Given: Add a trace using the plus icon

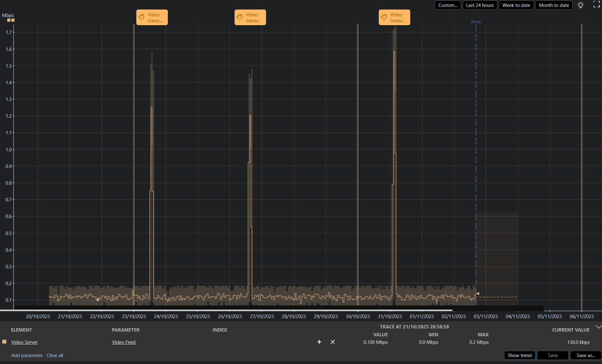Looking at the screenshot, I should click(319, 342).
